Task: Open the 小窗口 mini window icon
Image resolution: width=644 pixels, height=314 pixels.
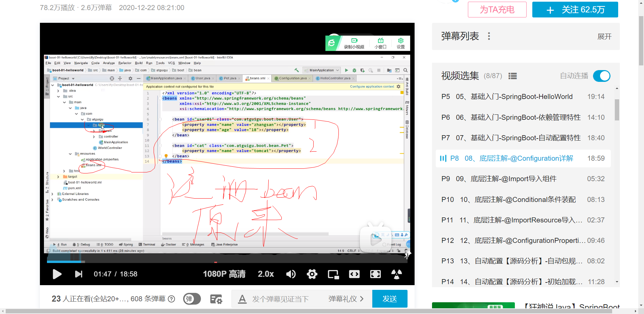Action: 380,43
